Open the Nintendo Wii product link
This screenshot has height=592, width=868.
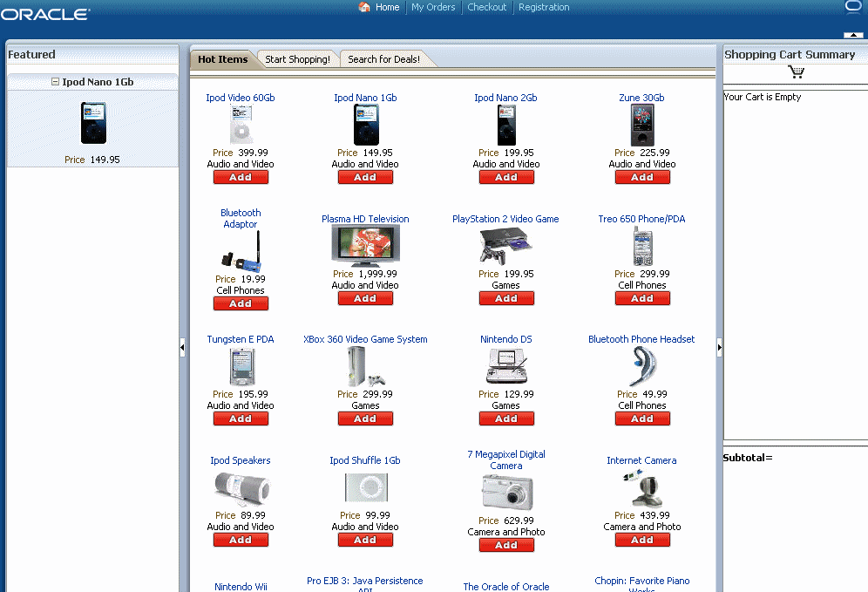point(241,587)
